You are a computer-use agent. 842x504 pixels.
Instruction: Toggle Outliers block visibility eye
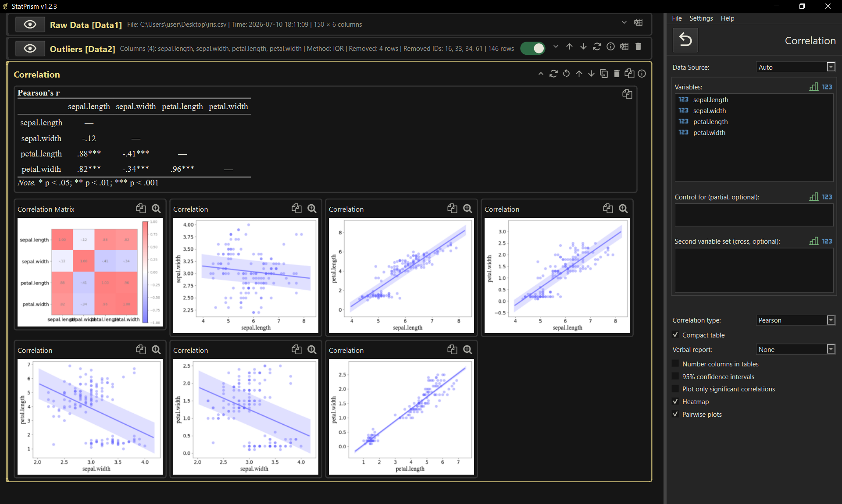click(x=30, y=48)
